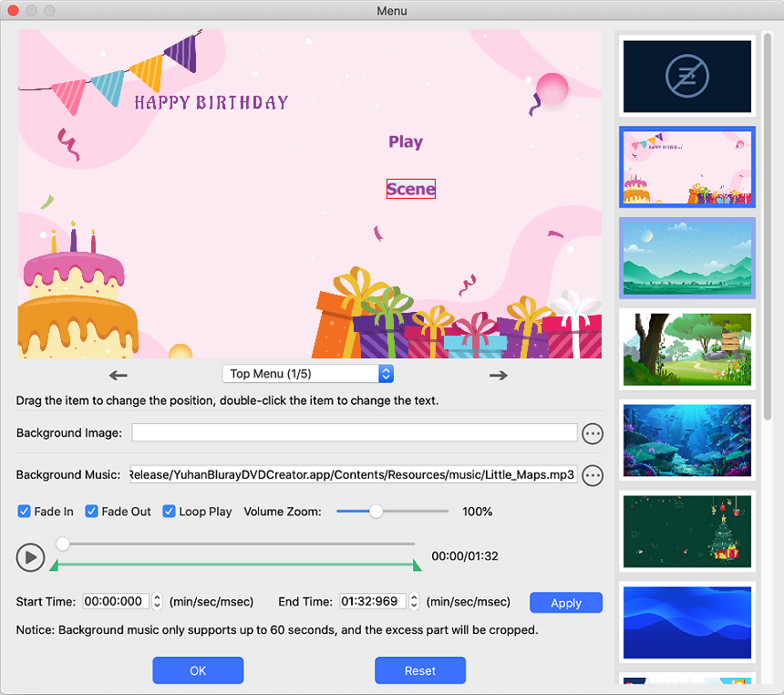Click the right arrow to next menu page
This screenshot has height=695, width=784.
coord(498,375)
